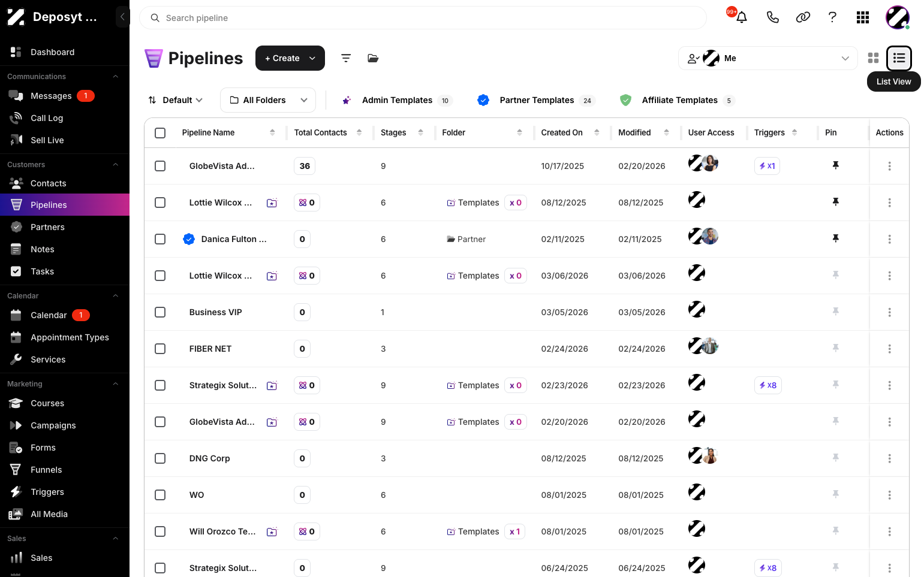Collapse the sidebar with the chevron
Screen dimensions: 924x577
[x=122, y=17]
